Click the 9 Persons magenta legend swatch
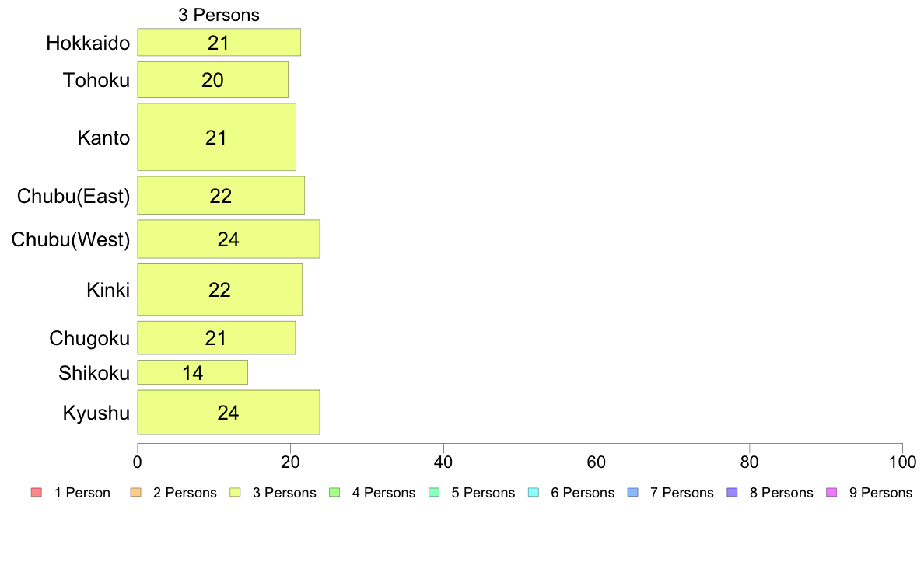Screen dimensions: 924x572 point(831,493)
